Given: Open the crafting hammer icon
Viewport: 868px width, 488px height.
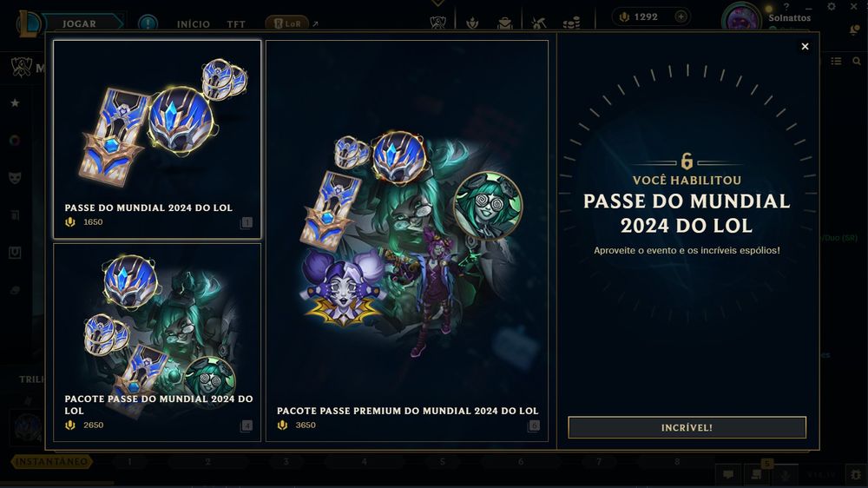Looking at the screenshot, I should tap(538, 23).
